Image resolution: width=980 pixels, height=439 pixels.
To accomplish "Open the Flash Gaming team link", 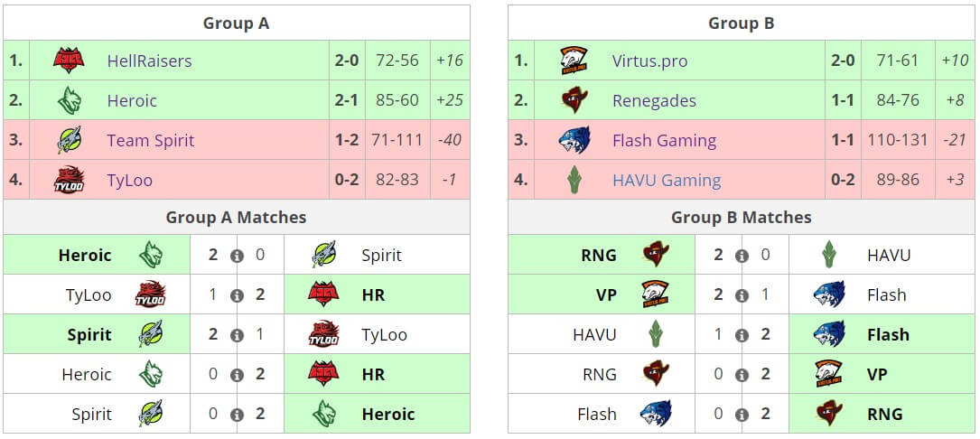I will pos(664,140).
